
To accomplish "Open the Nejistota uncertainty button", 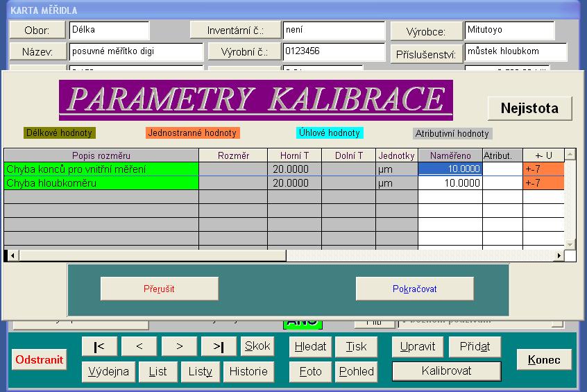I will pos(529,108).
